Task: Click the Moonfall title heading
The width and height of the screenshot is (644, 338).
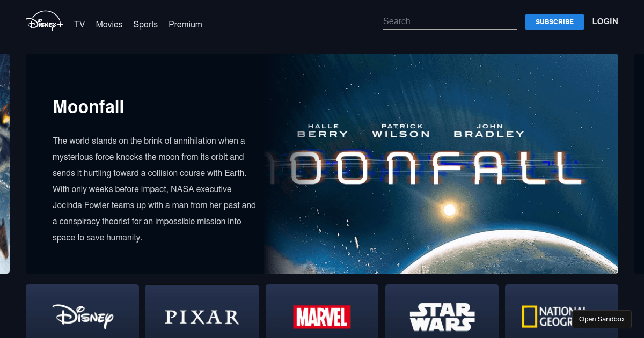Action: pyautogui.click(x=88, y=107)
